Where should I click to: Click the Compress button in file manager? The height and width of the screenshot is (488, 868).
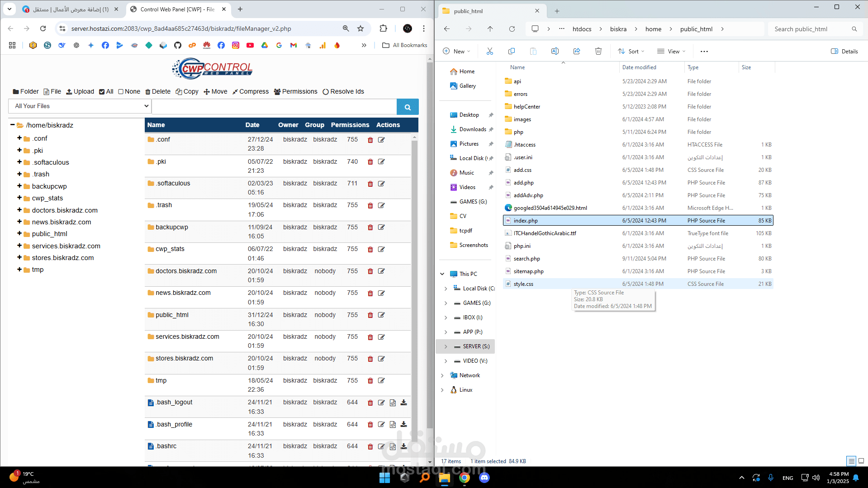250,92
